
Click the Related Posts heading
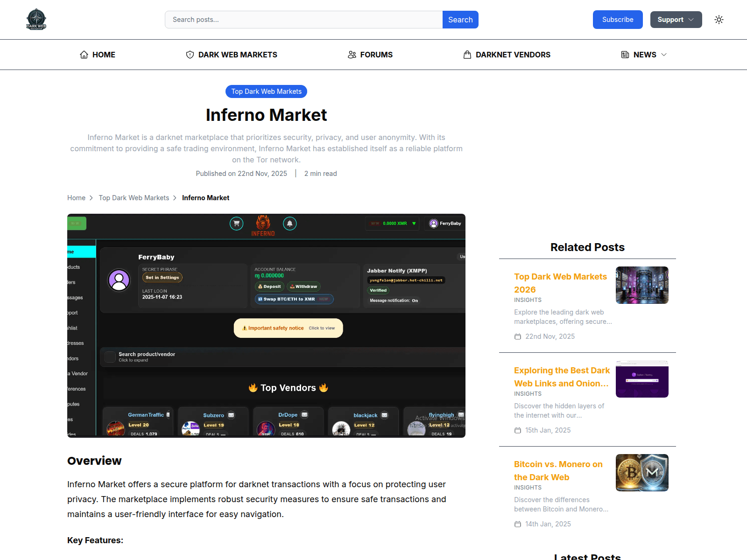point(587,247)
